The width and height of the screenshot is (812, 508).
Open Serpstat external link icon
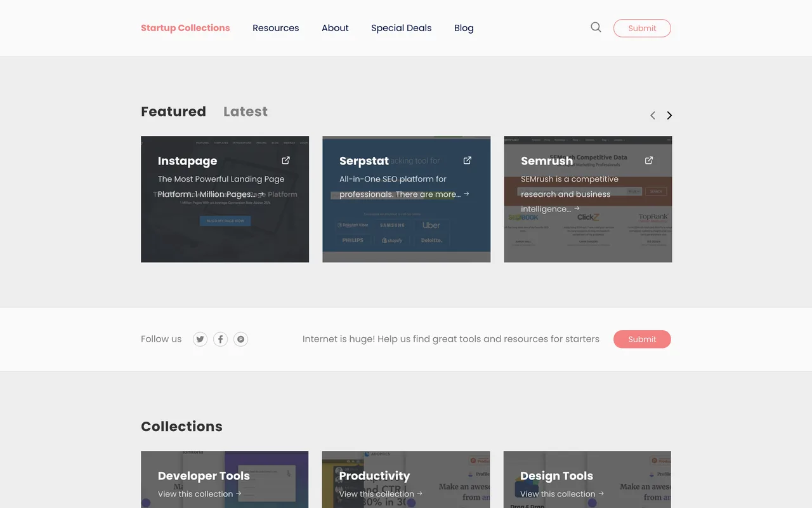click(467, 161)
